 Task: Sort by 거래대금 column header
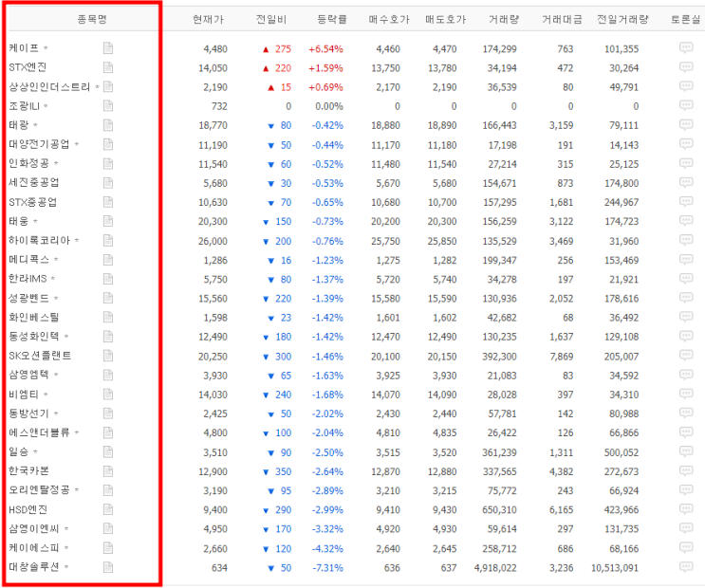562,19
